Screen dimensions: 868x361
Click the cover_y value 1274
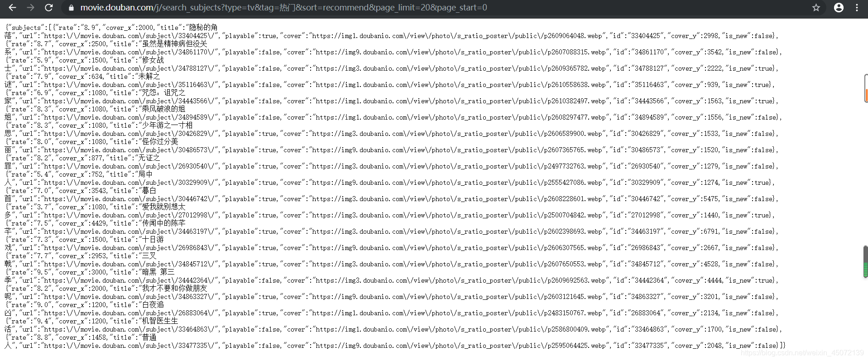pyautogui.click(x=711, y=183)
